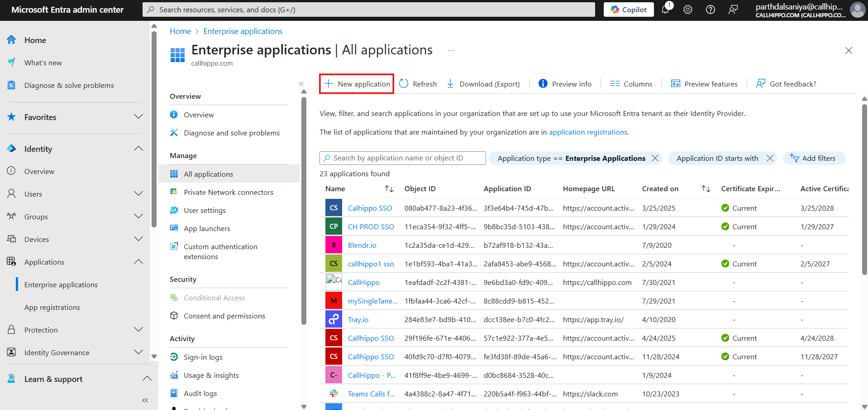
Task: Open User settings
Action: pyautogui.click(x=205, y=210)
